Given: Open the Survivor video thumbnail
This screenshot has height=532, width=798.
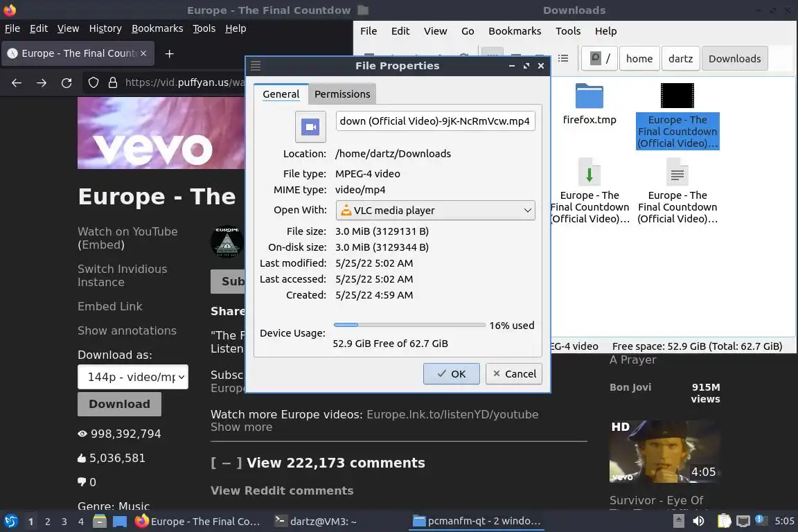Looking at the screenshot, I should click(665, 452).
